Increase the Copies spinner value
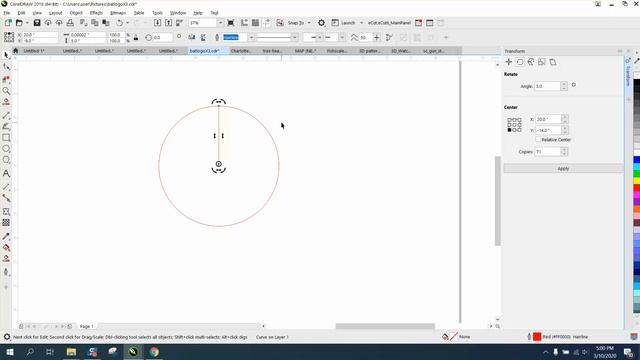Image resolution: width=640 pixels, height=360 pixels. [x=564, y=149]
